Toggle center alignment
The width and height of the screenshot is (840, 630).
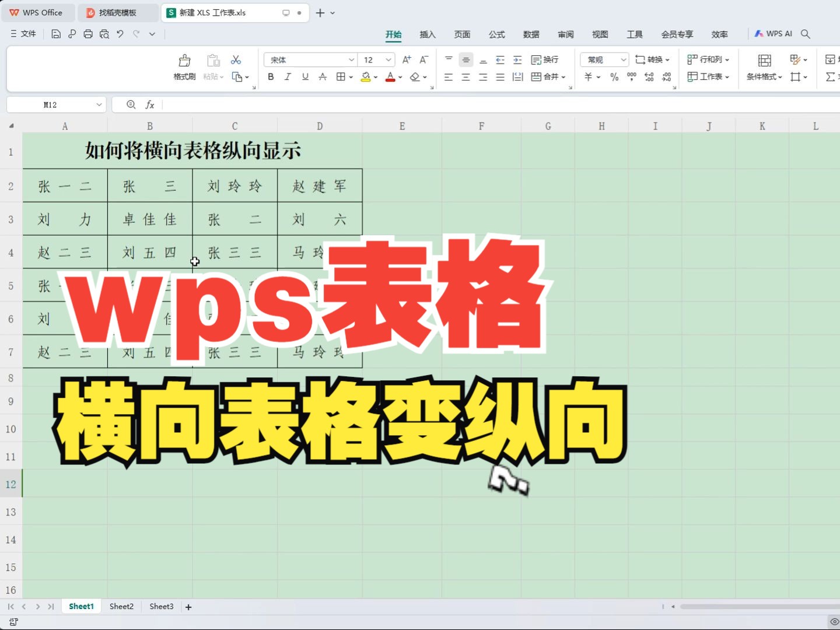pyautogui.click(x=466, y=76)
